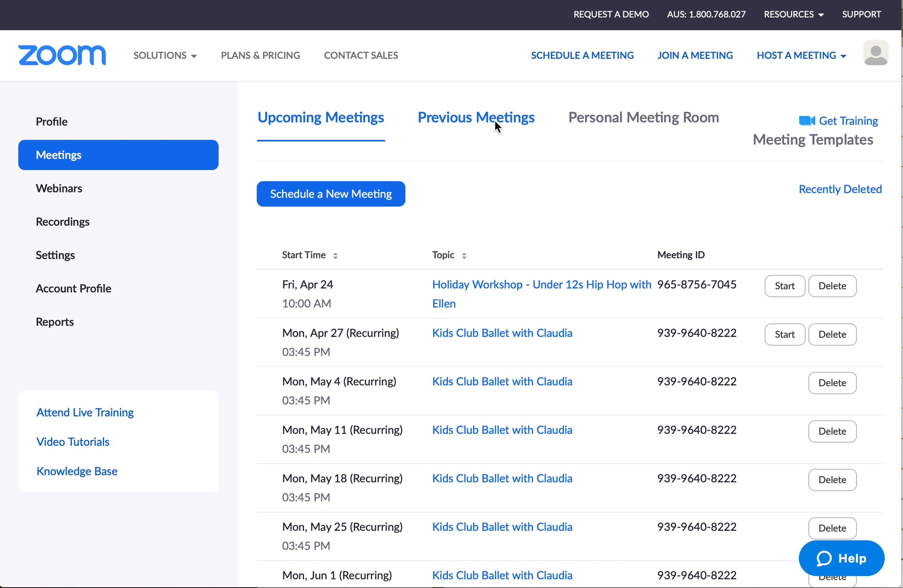Open the user profile avatar
Screen dimensions: 903x588
(x=875, y=53)
